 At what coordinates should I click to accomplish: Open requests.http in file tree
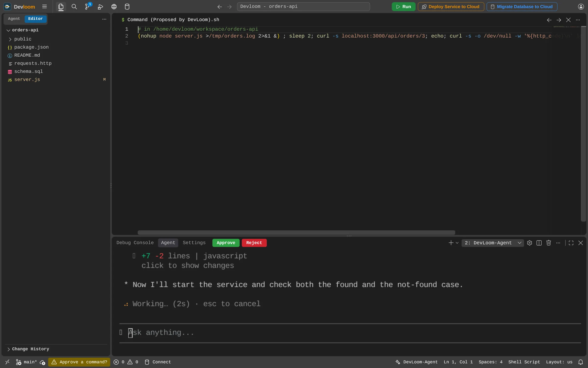pyautogui.click(x=56, y=63)
